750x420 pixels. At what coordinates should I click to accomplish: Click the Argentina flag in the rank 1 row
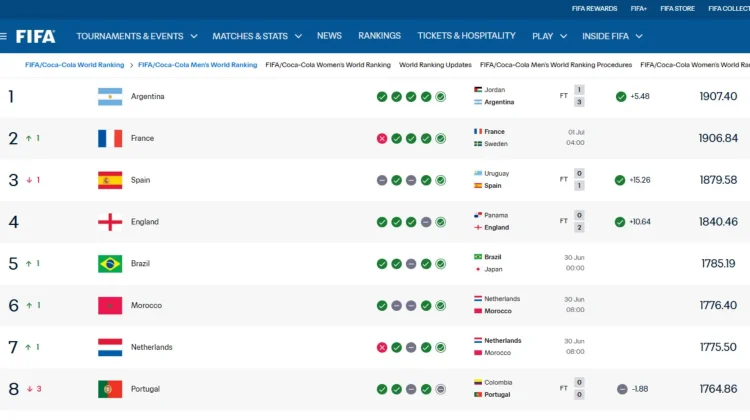coord(110,97)
